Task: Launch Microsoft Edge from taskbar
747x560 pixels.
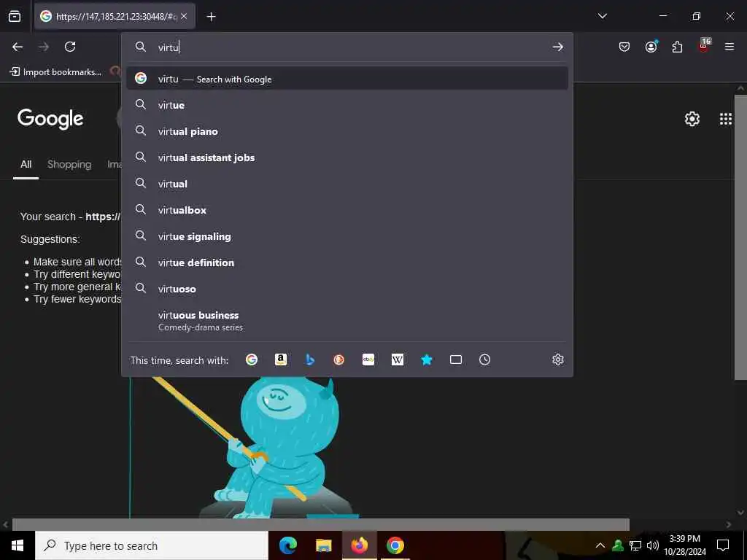Action: click(x=287, y=545)
